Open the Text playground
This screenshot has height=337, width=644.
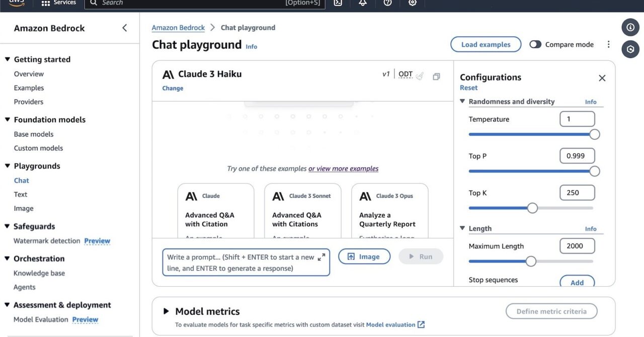(21, 194)
